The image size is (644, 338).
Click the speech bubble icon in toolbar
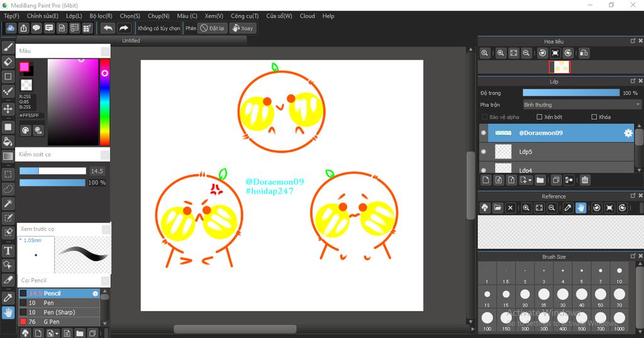(x=36, y=28)
